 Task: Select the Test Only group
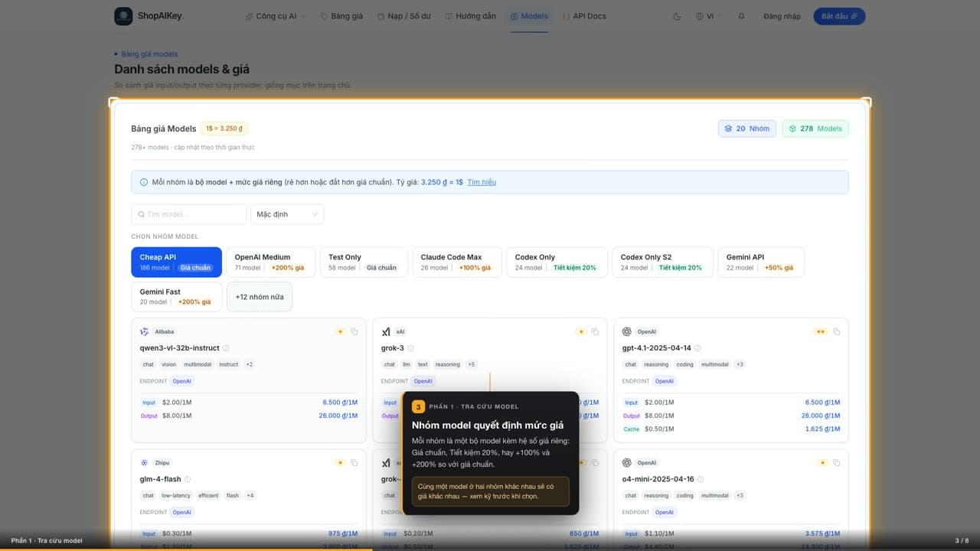(364, 262)
